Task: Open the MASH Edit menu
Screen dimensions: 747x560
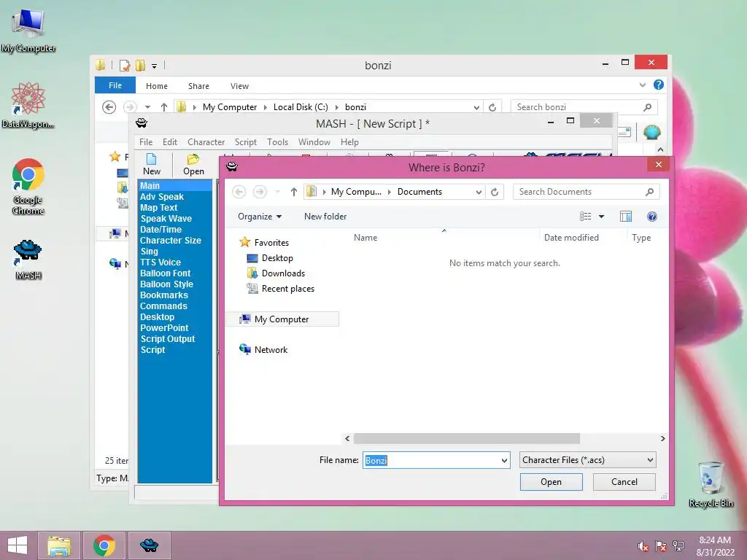Action: click(x=169, y=142)
